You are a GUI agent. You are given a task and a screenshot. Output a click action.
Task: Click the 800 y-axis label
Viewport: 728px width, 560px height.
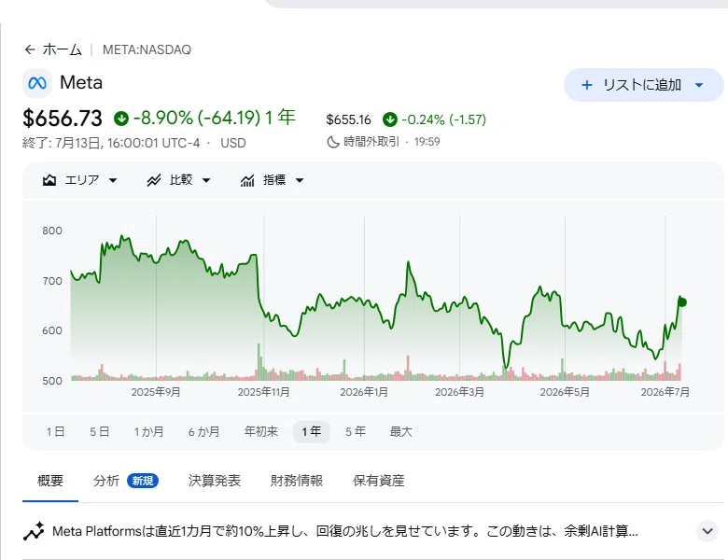(x=52, y=231)
